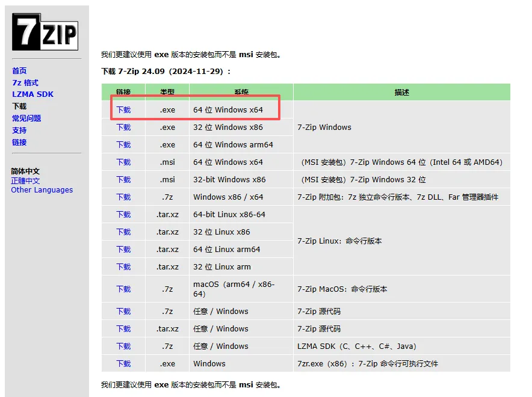Open the 支持 sidebar link
Viewport: 532px width, 397px height.
pyautogui.click(x=19, y=130)
